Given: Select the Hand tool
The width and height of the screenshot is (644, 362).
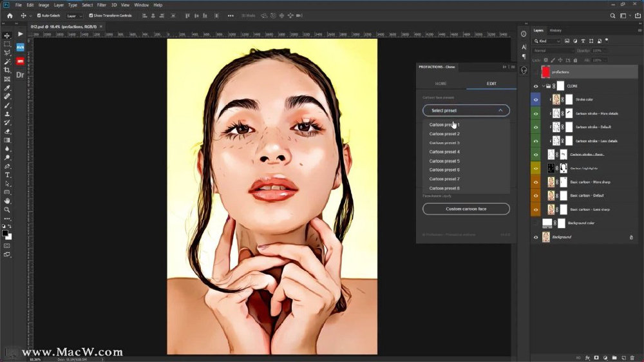Looking at the screenshot, I should 7,201.
